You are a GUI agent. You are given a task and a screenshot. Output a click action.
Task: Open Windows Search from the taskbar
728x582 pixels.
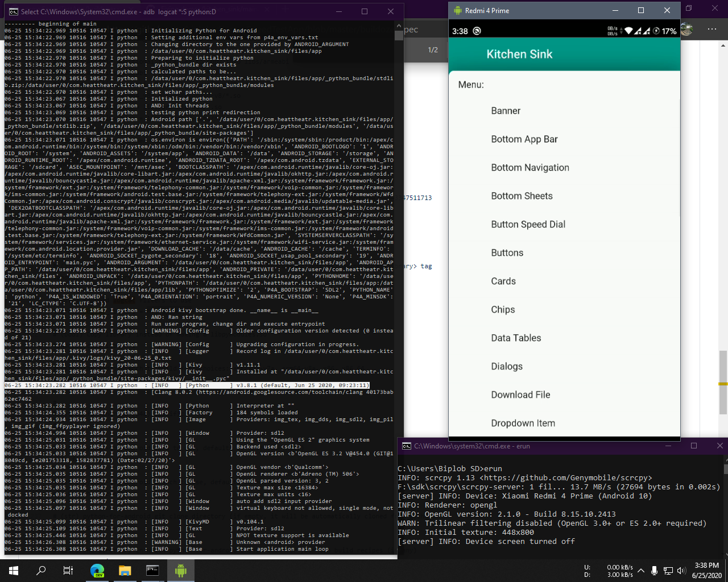40,569
